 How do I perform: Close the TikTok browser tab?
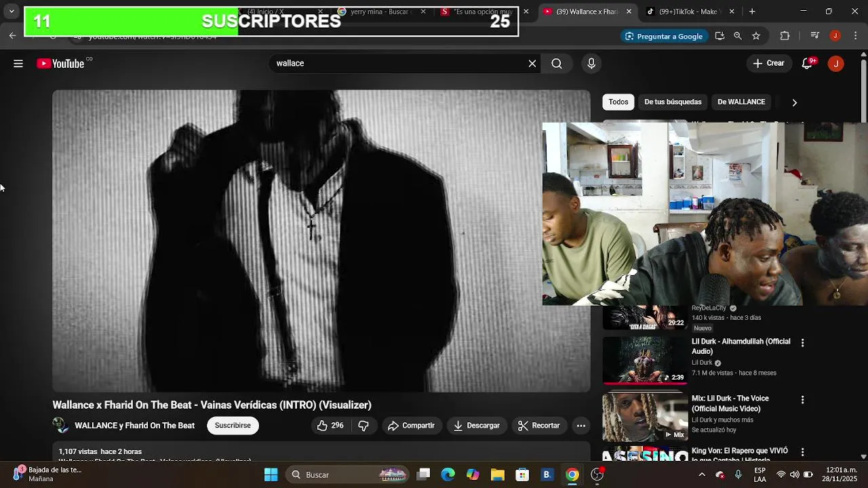point(732,12)
